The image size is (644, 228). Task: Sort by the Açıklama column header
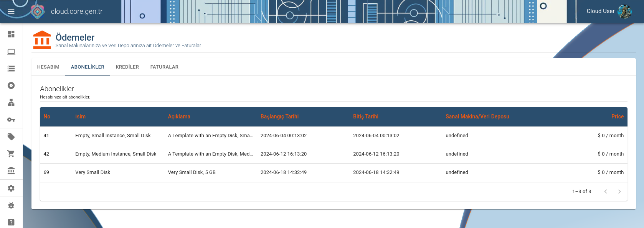(x=179, y=116)
